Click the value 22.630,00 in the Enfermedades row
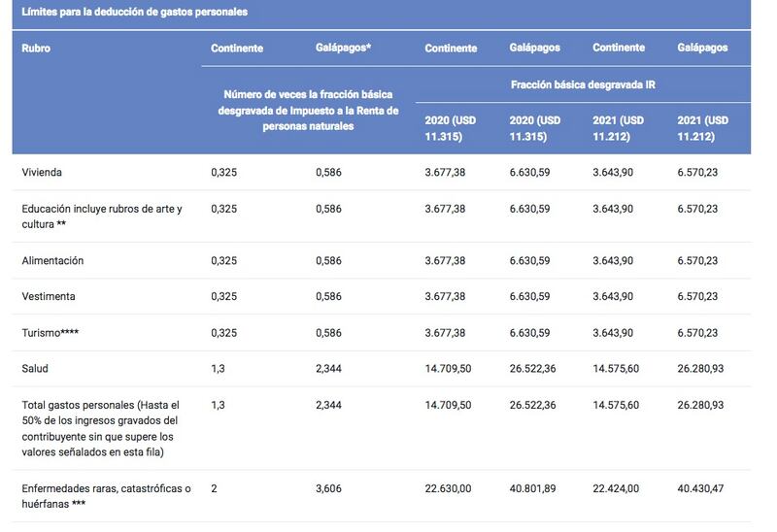Screen dimensions: 777x532 click(448, 488)
